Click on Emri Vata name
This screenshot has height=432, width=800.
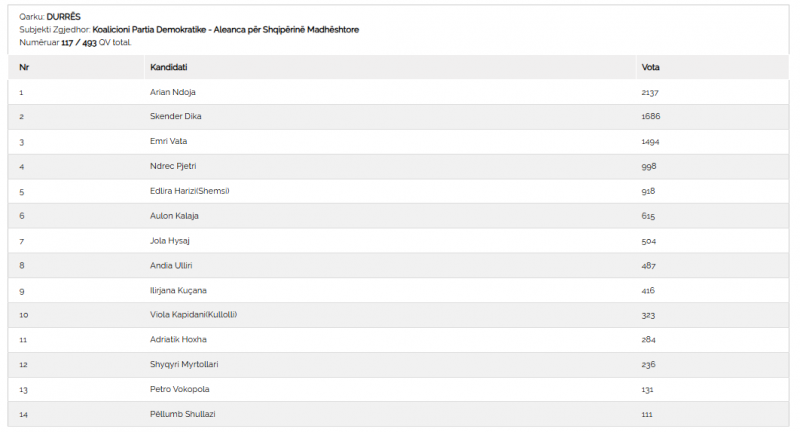[168, 141]
